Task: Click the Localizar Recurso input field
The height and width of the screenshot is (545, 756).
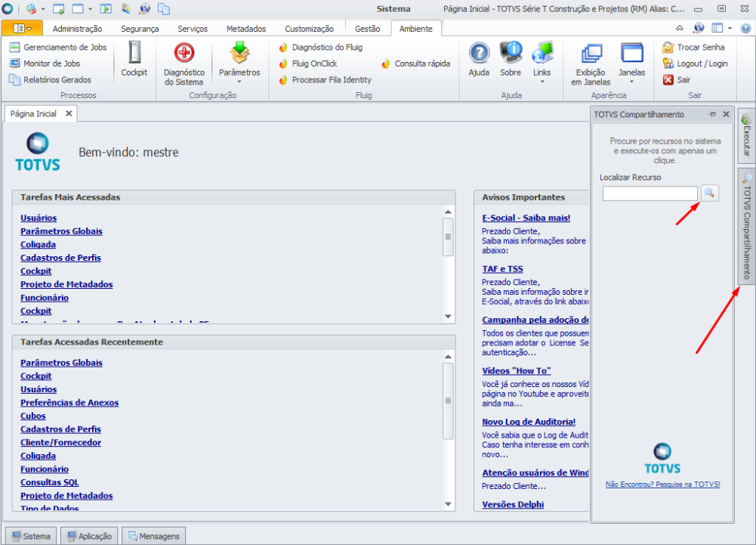Action: click(650, 194)
